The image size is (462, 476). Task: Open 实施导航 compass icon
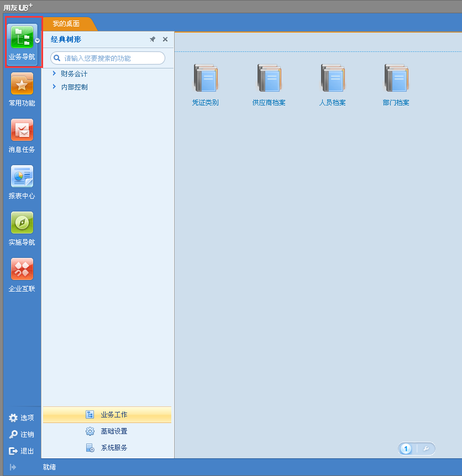(x=22, y=223)
